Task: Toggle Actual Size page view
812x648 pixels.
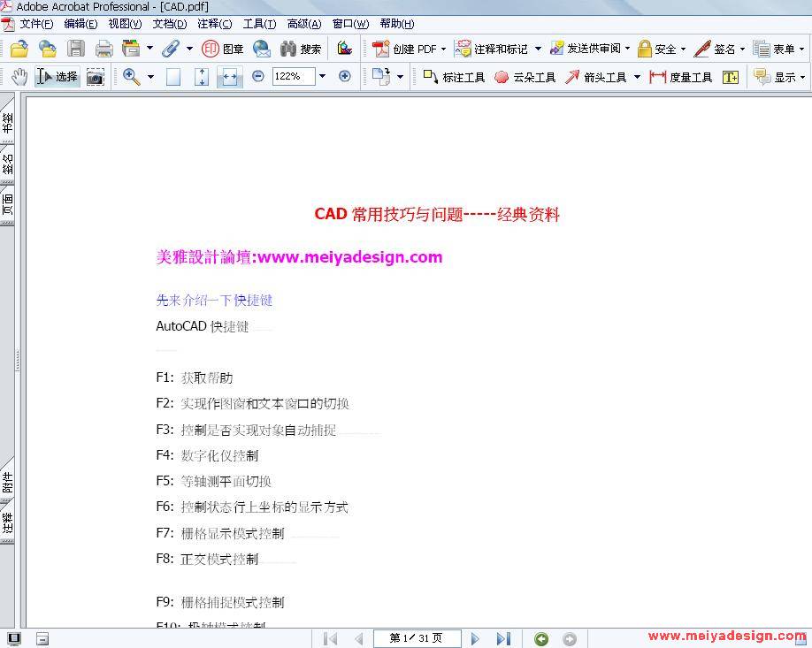Action: (173, 77)
